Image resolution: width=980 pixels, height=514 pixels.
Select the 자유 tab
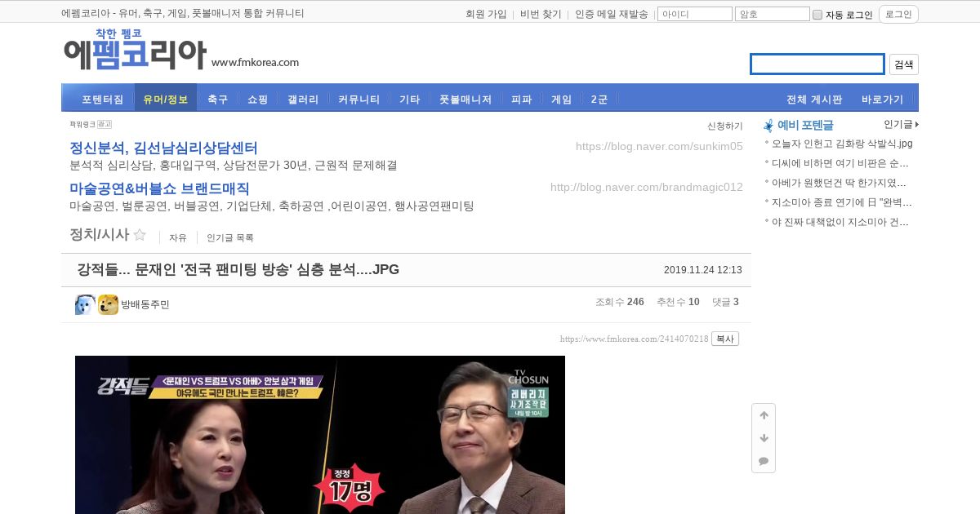(178, 237)
